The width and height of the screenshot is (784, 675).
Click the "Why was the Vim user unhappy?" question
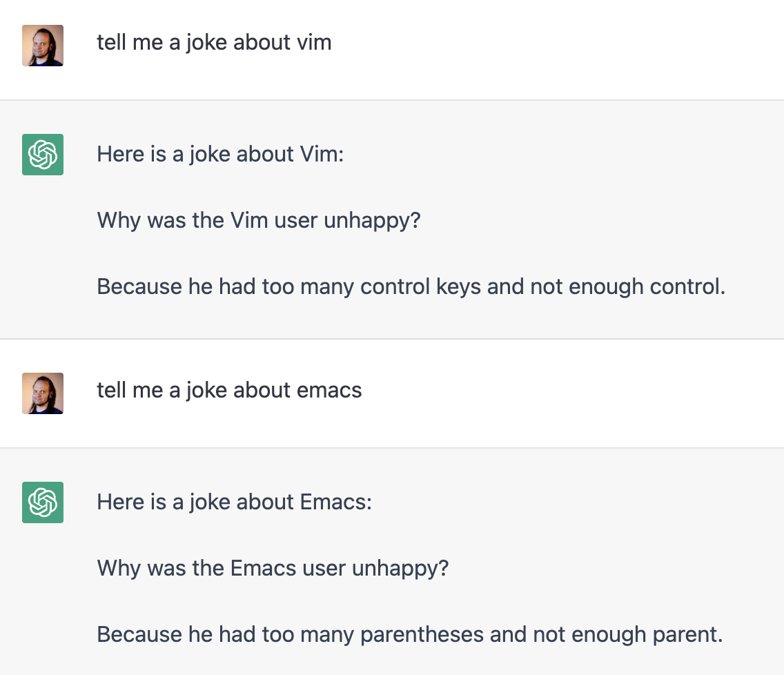point(259,221)
